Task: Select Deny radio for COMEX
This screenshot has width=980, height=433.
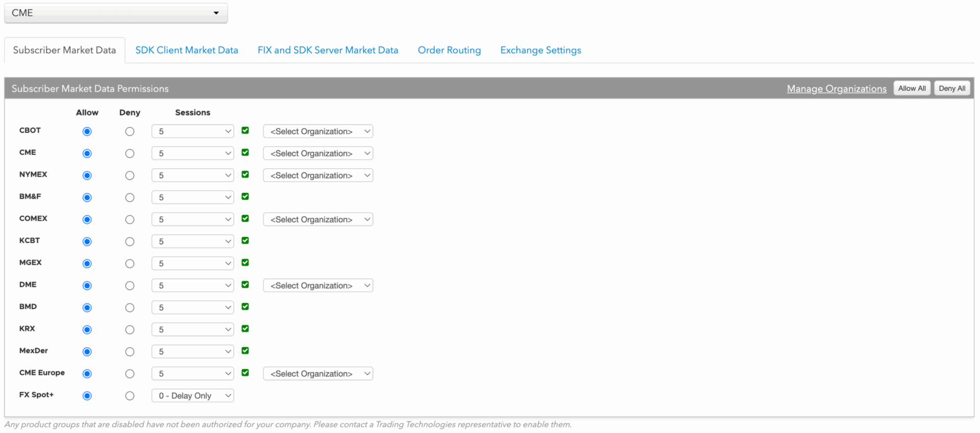Action: coord(130,219)
